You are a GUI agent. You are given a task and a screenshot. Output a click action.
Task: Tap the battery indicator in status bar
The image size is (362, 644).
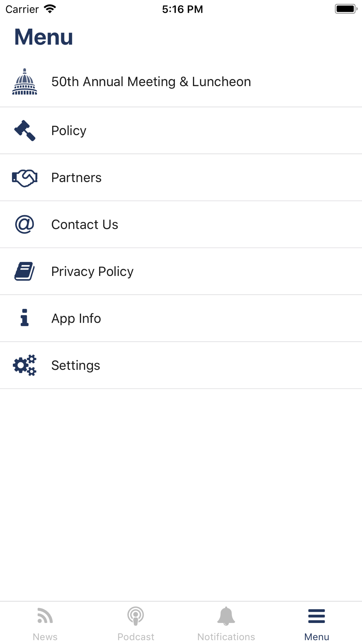[x=346, y=9]
